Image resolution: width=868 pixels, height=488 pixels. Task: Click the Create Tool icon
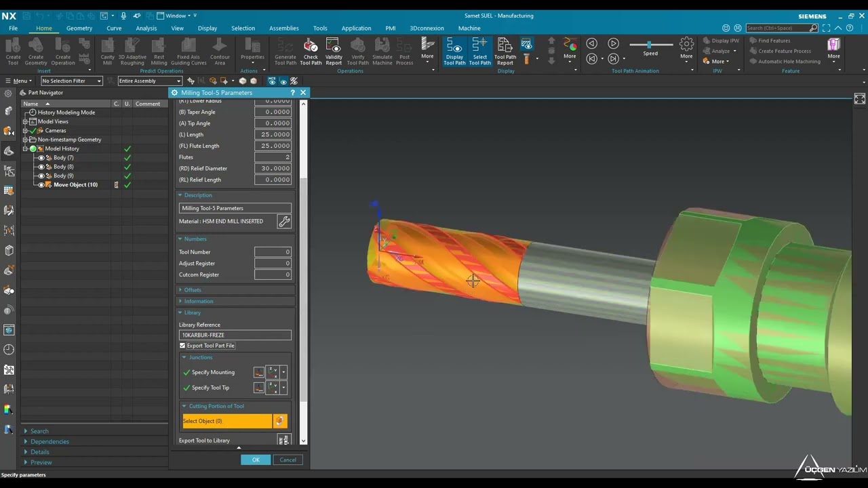[13, 52]
